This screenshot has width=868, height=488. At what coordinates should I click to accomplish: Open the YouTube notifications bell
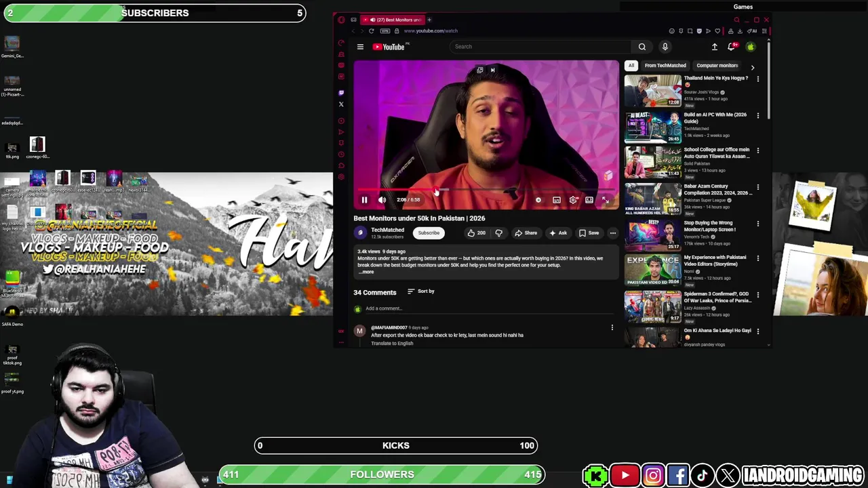(x=732, y=47)
